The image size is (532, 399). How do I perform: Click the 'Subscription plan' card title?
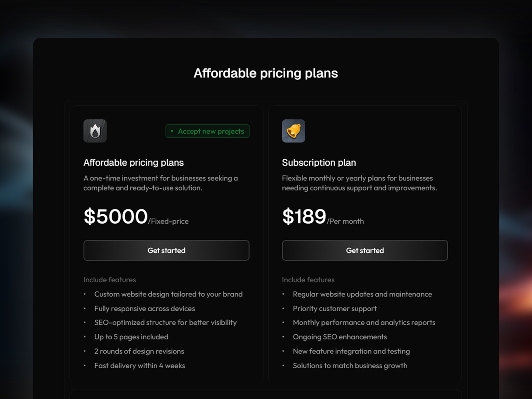(x=319, y=163)
